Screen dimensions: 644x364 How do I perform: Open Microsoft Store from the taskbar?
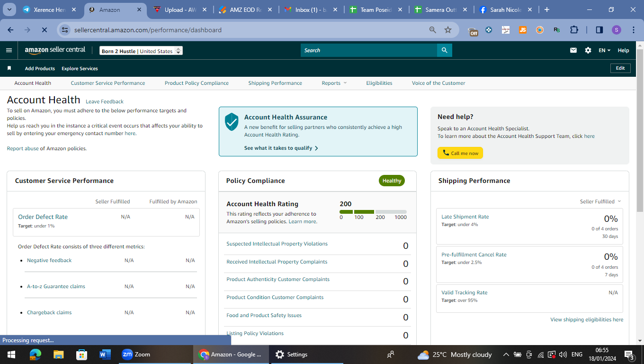[82, 355]
